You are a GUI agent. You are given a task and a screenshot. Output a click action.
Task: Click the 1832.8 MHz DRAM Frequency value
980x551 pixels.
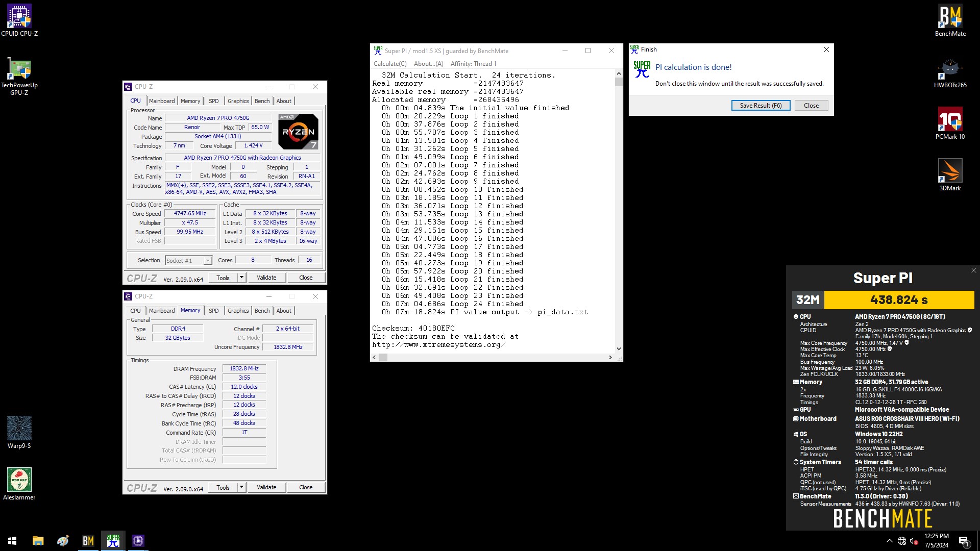[244, 368]
